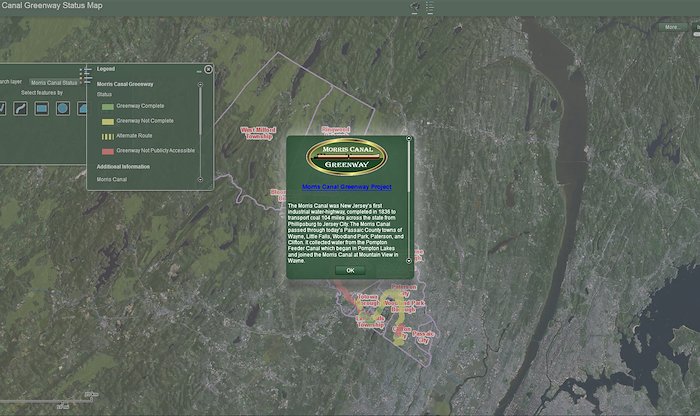
Task: Click the Legend scrollbar down arrow
Action: point(200,179)
